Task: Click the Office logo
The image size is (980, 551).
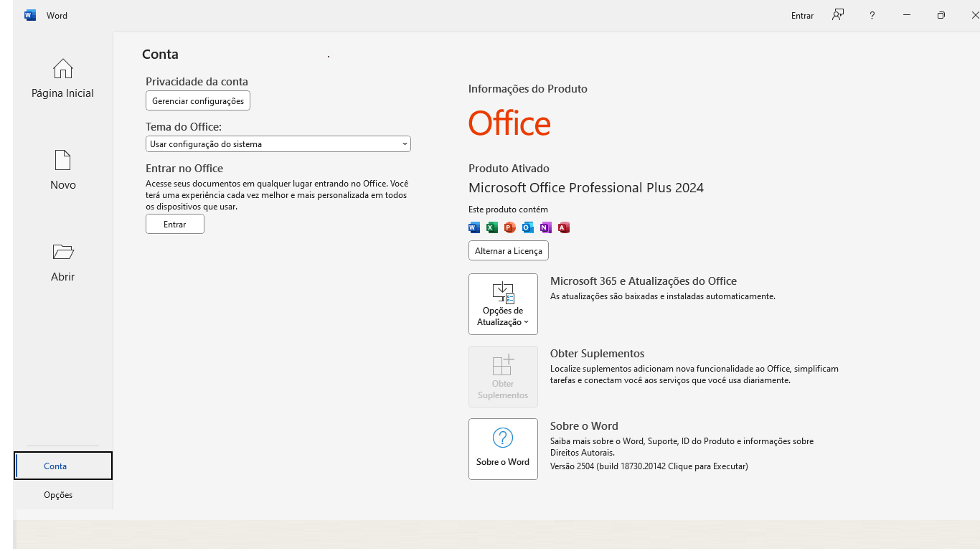Action: [509, 123]
